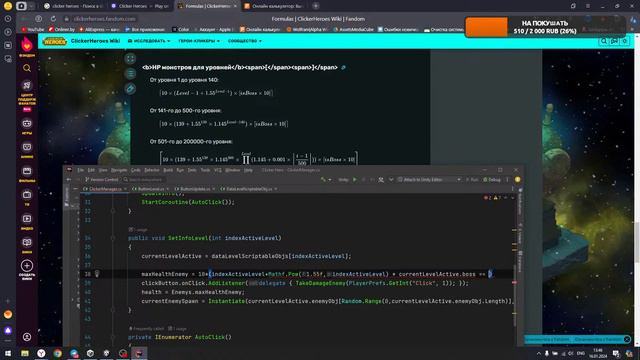Screen dimensions: 640x360
Task: Open Rider Edit menu
Action: [x=91, y=170]
